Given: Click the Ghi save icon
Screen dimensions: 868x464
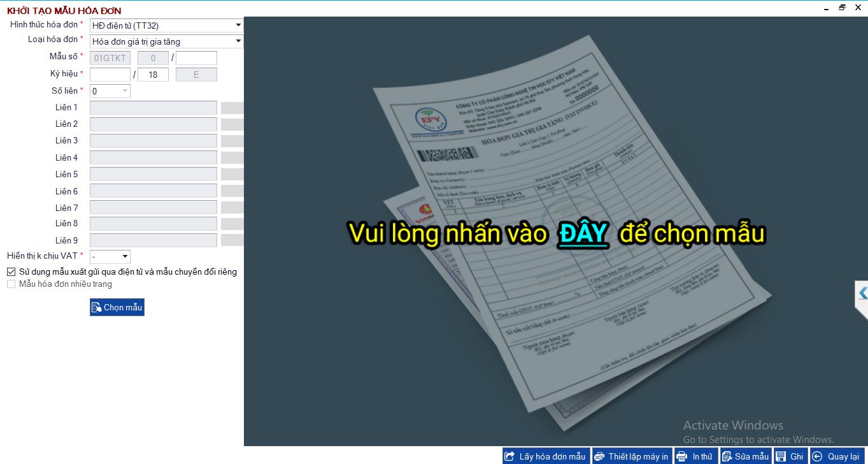Looking at the screenshot, I should (781, 456).
